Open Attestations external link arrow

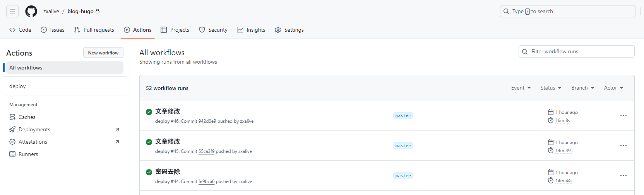(x=117, y=142)
